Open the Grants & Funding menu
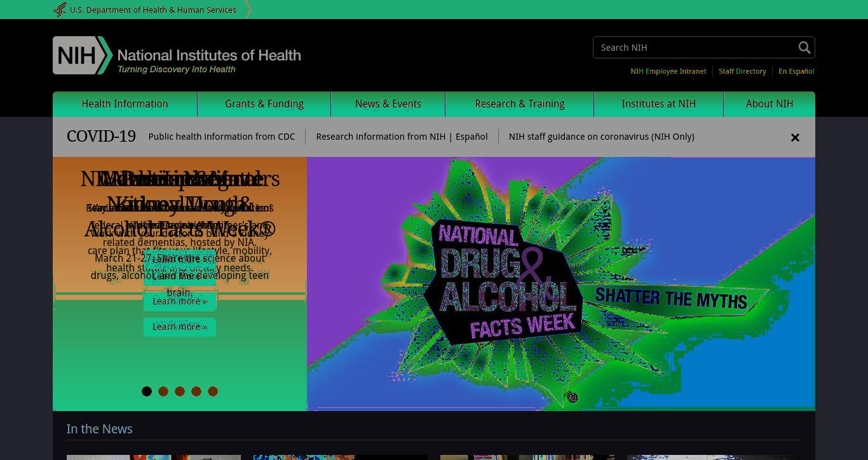Screen dimensions: 868x460 264,104
